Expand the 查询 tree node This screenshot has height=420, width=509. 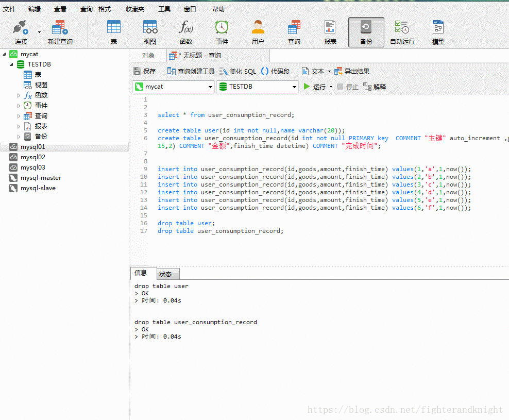[19, 116]
